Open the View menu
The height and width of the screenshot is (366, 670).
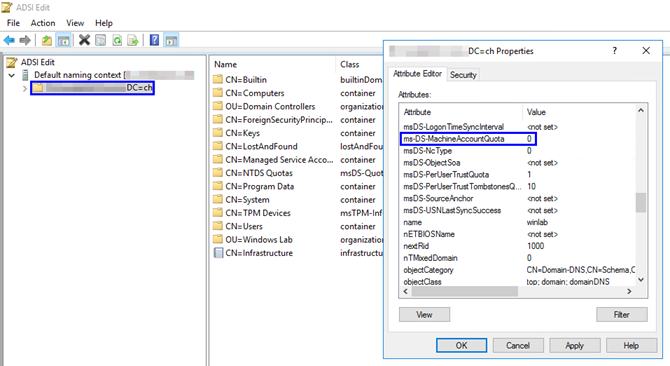pos(75,23)
